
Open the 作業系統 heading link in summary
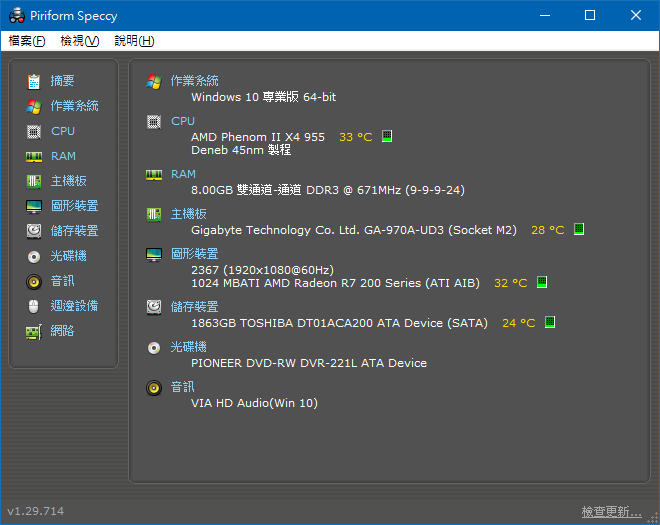point(194,81)
